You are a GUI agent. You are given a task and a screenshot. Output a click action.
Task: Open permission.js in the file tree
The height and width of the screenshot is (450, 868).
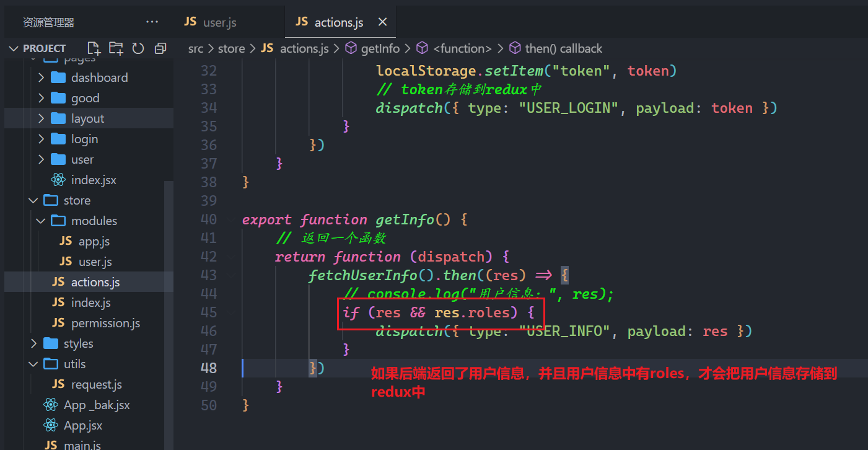coord(105,323)
